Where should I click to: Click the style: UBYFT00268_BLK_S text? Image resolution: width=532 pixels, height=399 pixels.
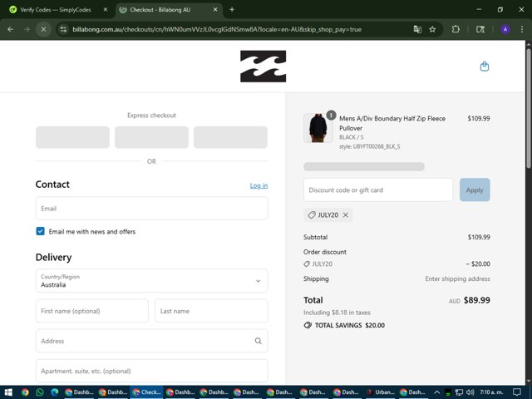click(x=369, y=146)
